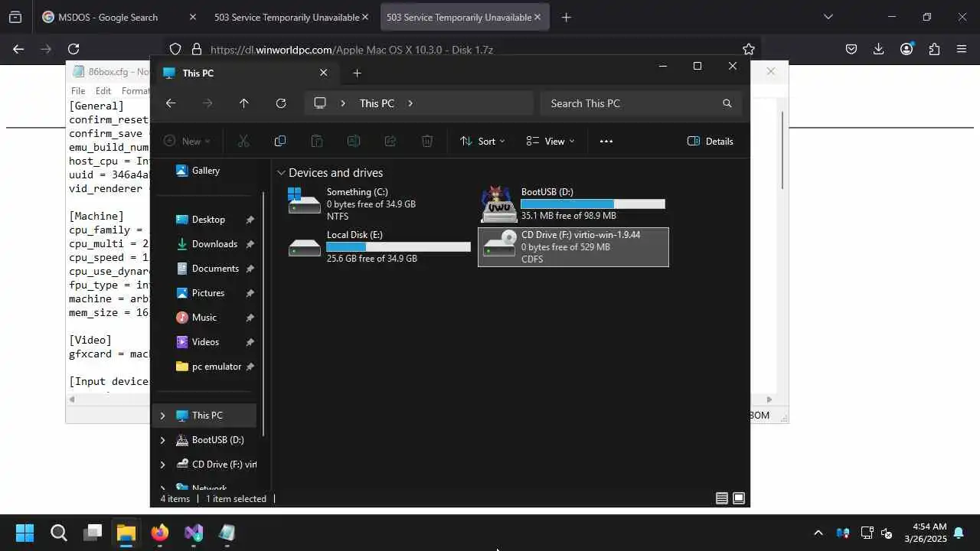Click Local Disk (E:) capacity bar
Viewport: 980px width, 551px height.
coord(398,246)
